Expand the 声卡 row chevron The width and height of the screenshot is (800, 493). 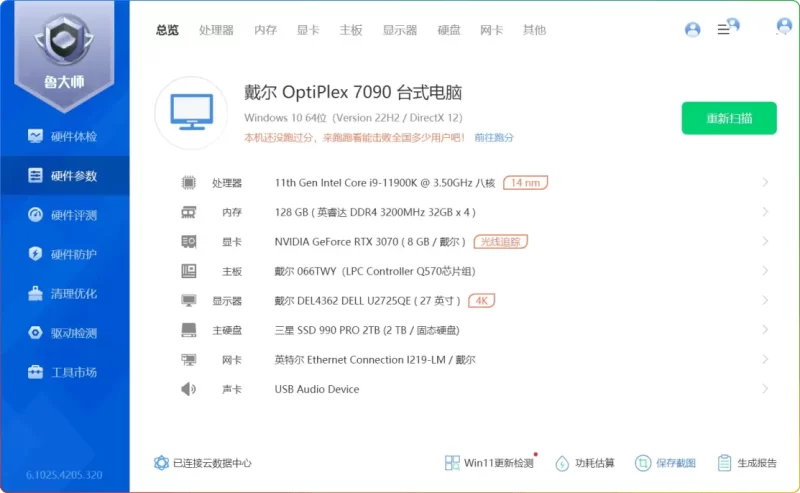click(765, 389)
